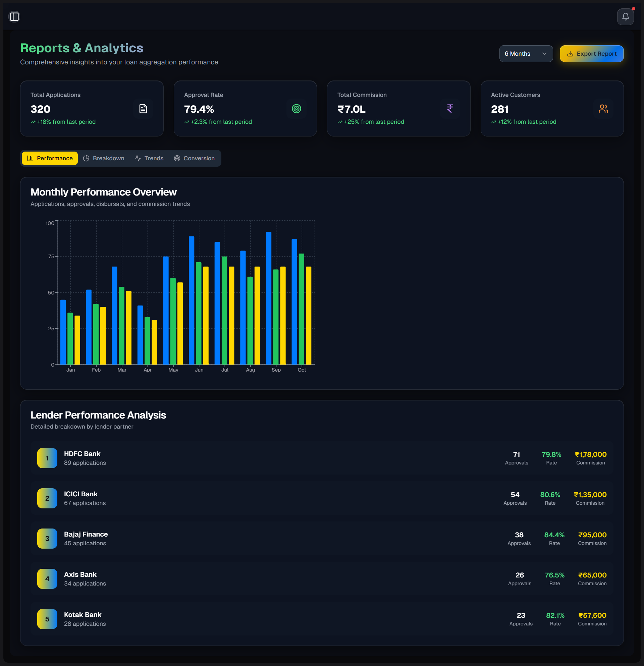Open the notifications bell
This screenshot has height=666, width=644.
[x=625, y=17]
